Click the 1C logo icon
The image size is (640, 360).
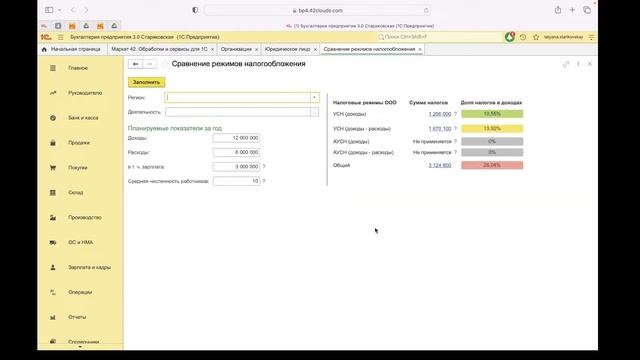point(46,37)
